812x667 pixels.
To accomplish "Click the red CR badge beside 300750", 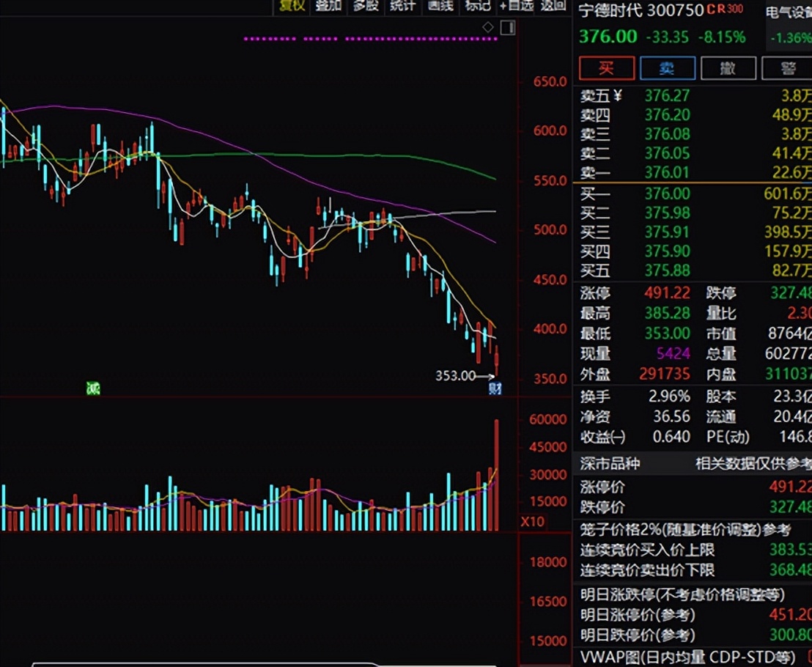I will (715, 10).
